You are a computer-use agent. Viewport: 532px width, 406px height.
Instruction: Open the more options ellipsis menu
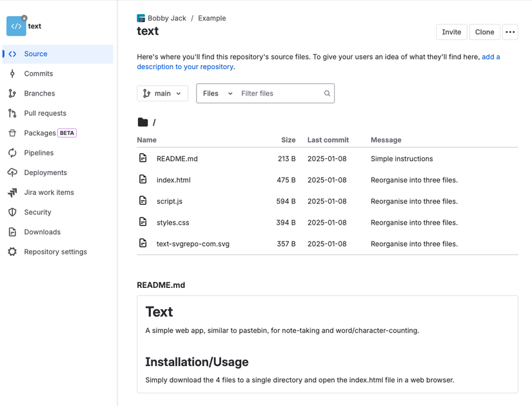tap(510, 32)
